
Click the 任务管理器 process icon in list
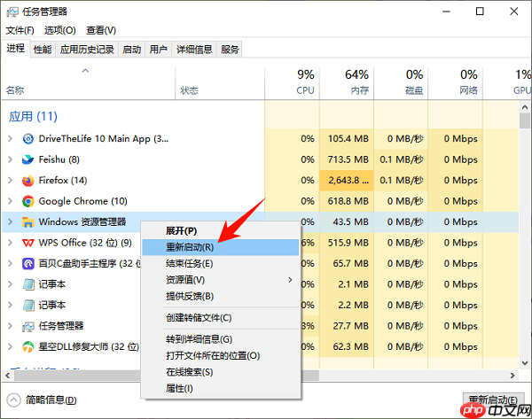tap(27, 326)
